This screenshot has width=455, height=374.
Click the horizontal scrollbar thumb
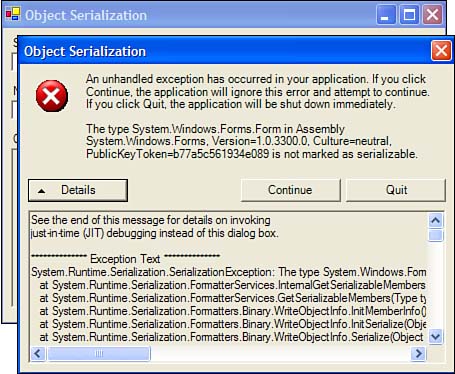[x=99, y=353]
